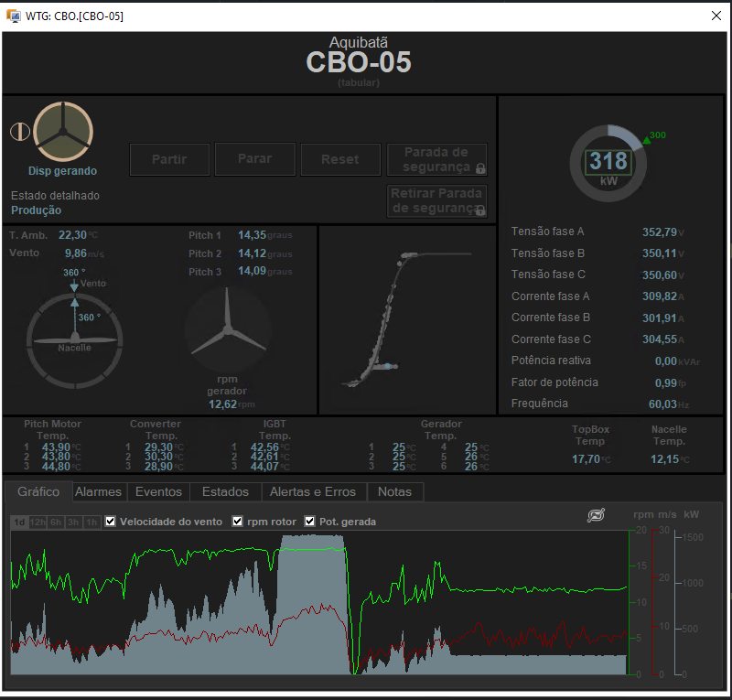This screenshot has width=732, height=700.
Task: Click the Pitch 2 value 14,12
Action: click(253, 253)
